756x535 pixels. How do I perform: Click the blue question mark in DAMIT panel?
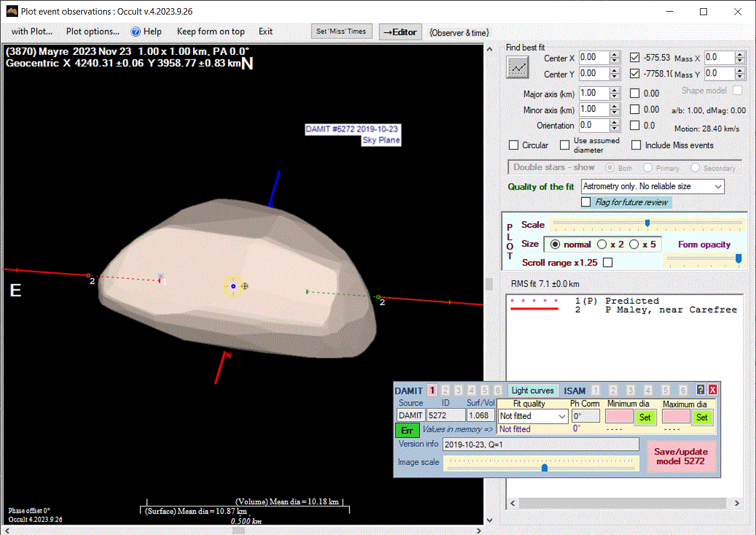701,390
